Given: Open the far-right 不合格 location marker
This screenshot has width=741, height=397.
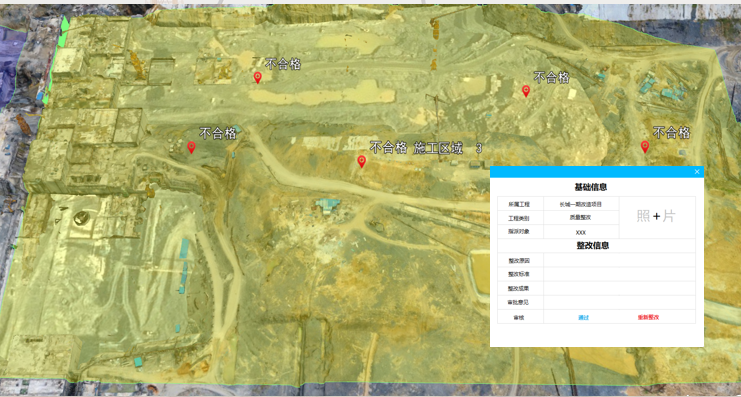Looking at the screenshot, I should point(645,147).
